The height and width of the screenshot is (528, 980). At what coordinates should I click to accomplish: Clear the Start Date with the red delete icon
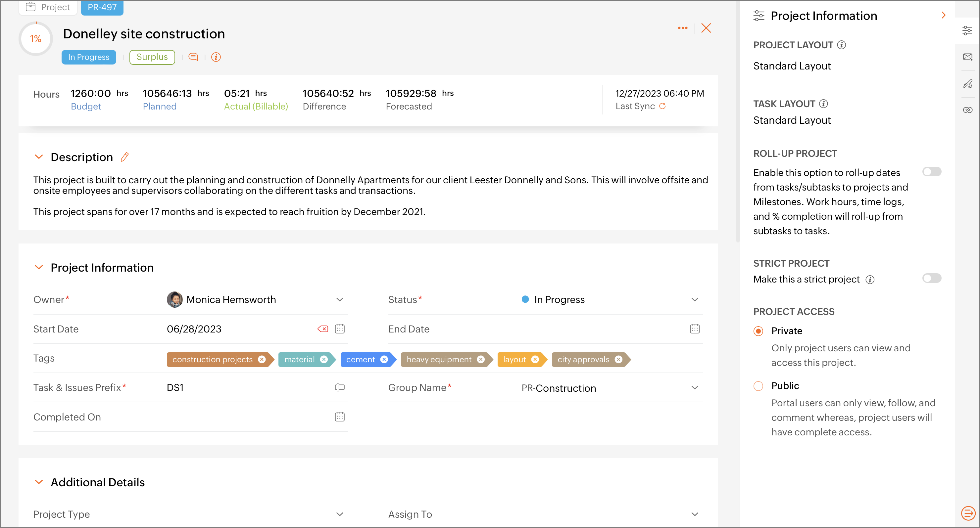pyautogui.click(x=322, y=329)
